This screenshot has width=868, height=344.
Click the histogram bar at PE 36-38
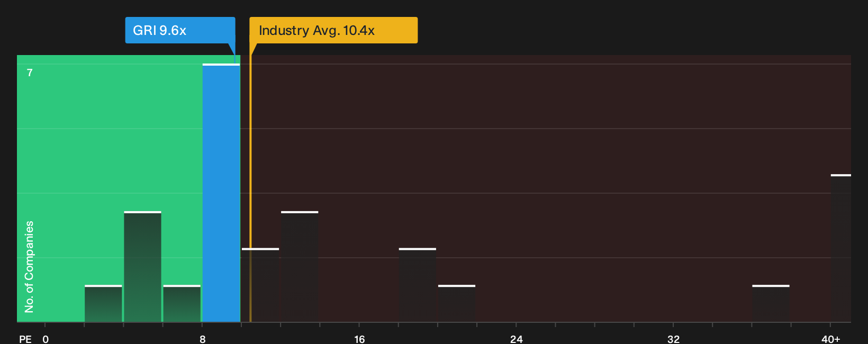pyautogui.click(x=771, y=304)
